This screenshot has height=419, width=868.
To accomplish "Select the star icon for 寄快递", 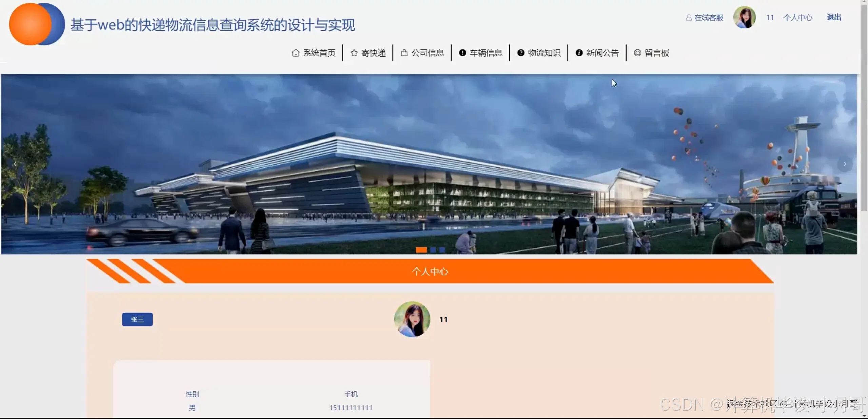I will pos(354,53).
